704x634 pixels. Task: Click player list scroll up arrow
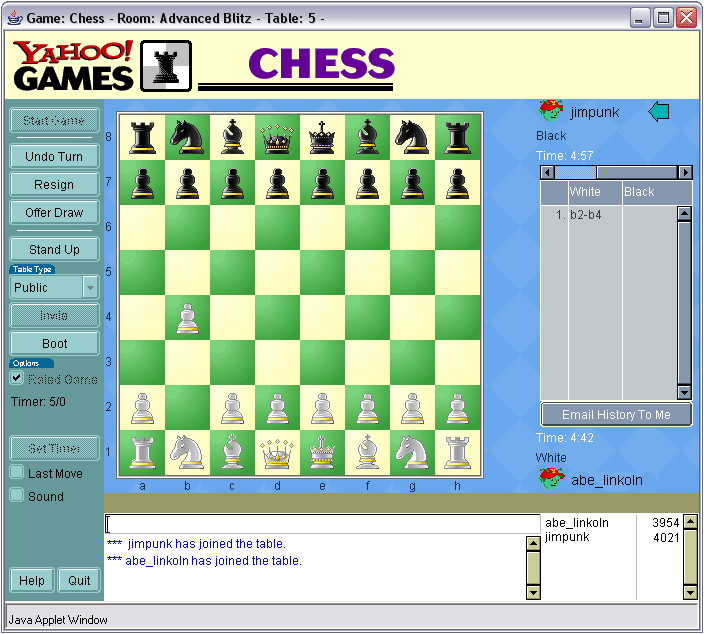pos(690,522)
